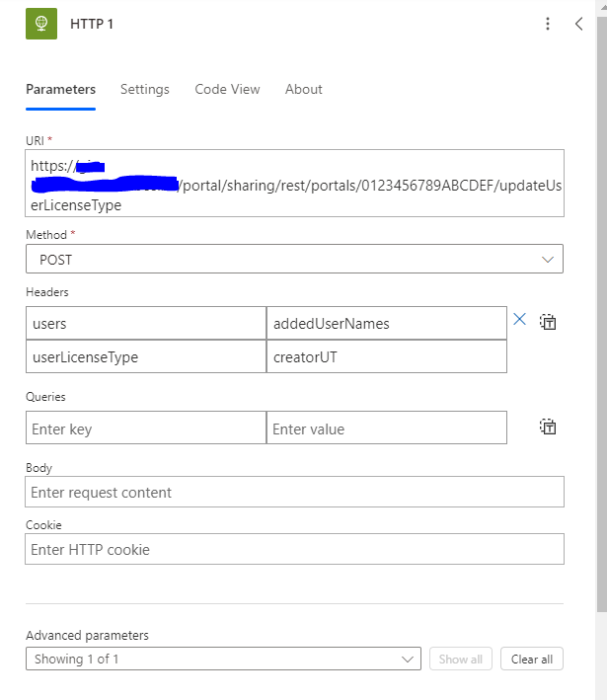Click into the URI field

coord(294,184)
